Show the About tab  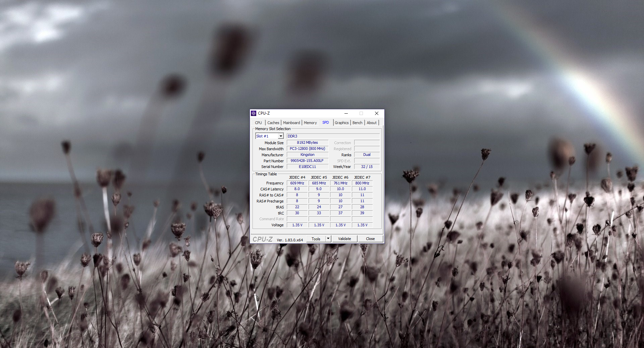click(x=371, y=123)
